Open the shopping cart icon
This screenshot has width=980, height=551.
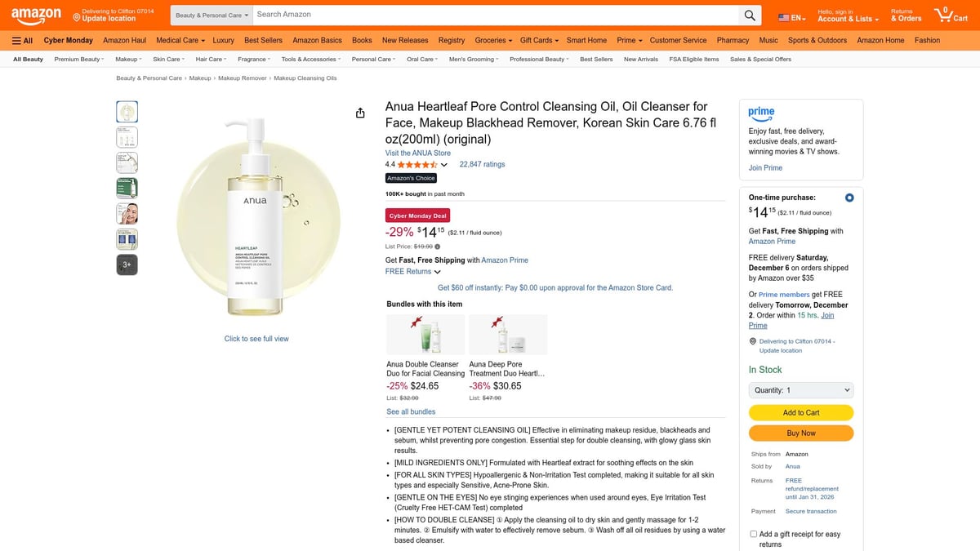click(x=944, y=14)
